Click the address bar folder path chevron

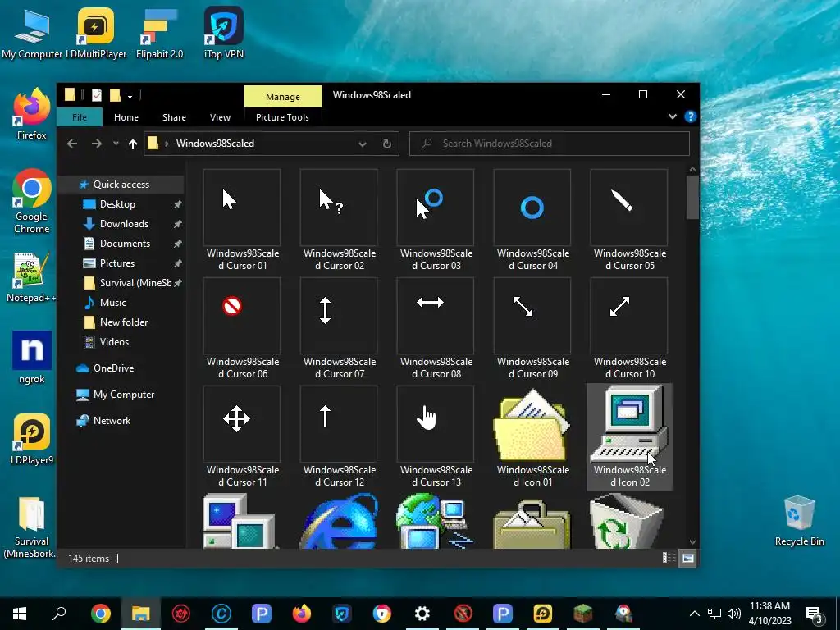pyautogui.click(x=167, y=144)
